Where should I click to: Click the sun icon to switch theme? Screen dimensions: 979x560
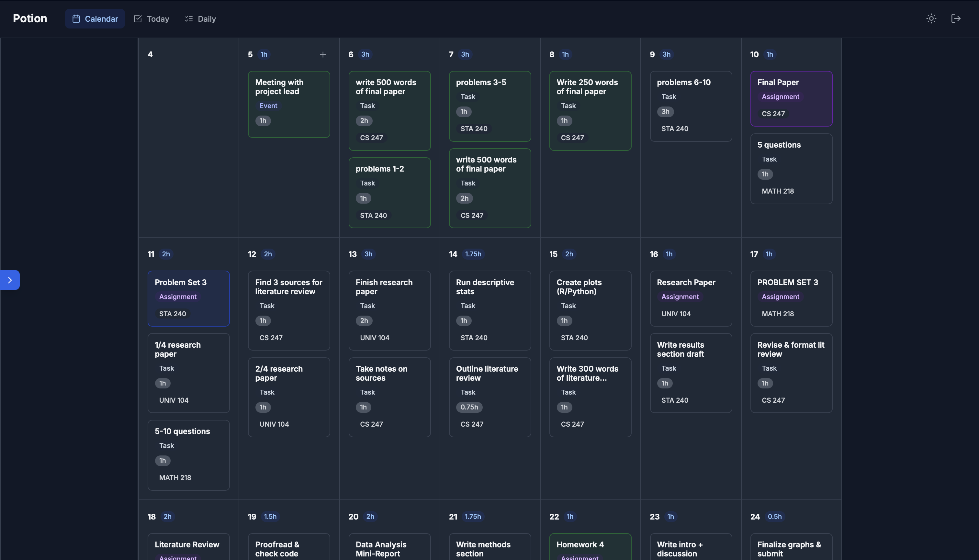click(x=931, y=18)
